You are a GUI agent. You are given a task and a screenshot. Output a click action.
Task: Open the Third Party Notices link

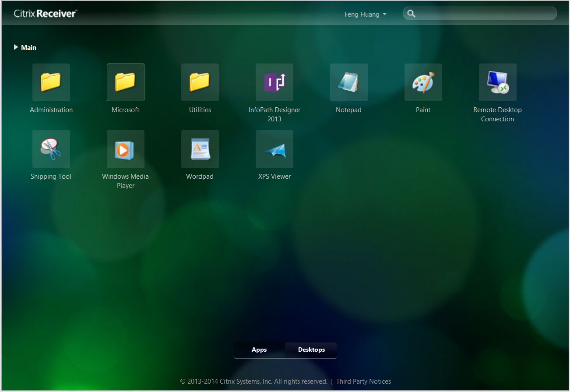[x=363, y=381]
